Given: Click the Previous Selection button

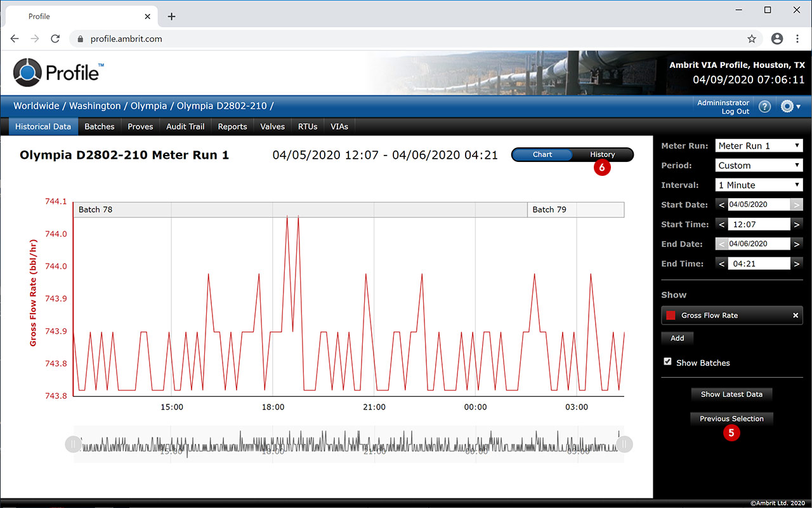Looking at the screenshot, I should coord(731,418).
